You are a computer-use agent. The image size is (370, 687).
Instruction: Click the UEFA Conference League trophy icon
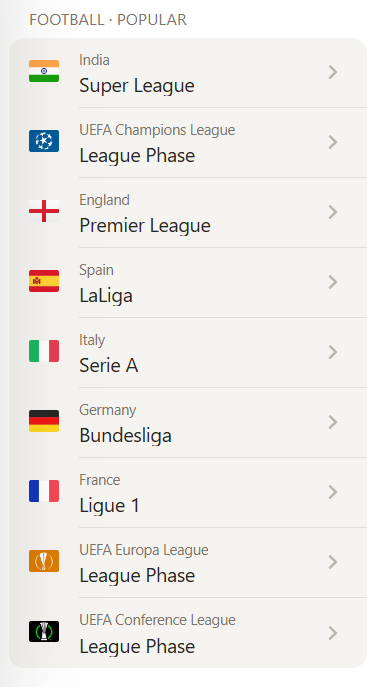[x=44, y=632]
